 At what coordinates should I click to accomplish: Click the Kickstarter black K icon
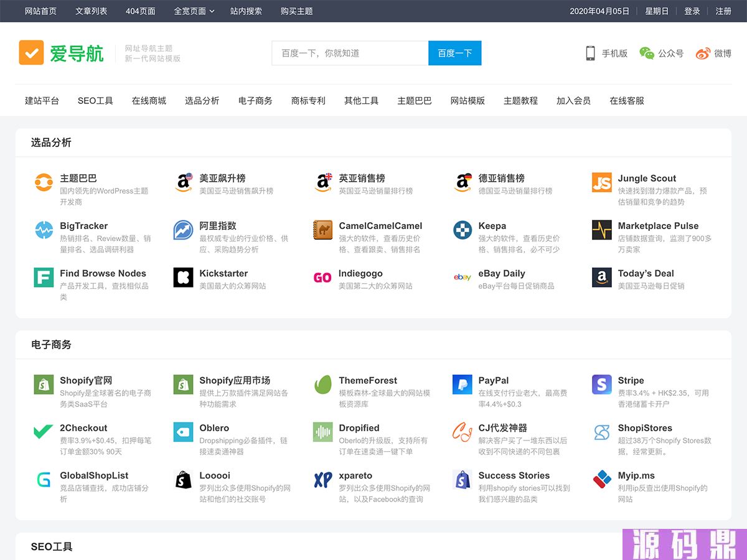[183, 278]
